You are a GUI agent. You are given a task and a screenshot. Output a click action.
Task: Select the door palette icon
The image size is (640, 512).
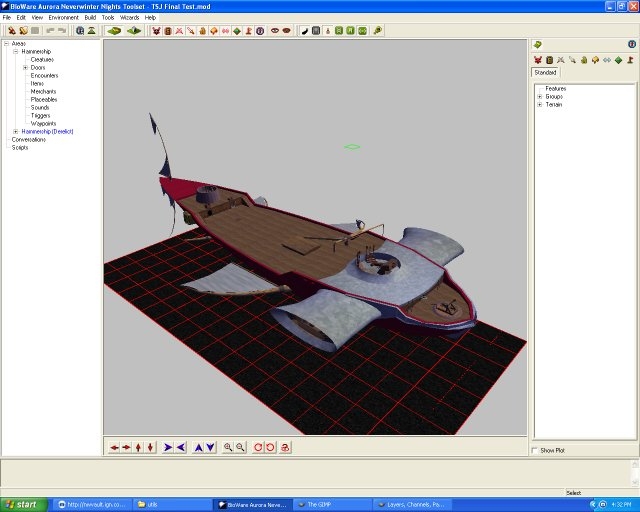coord(549,60)
